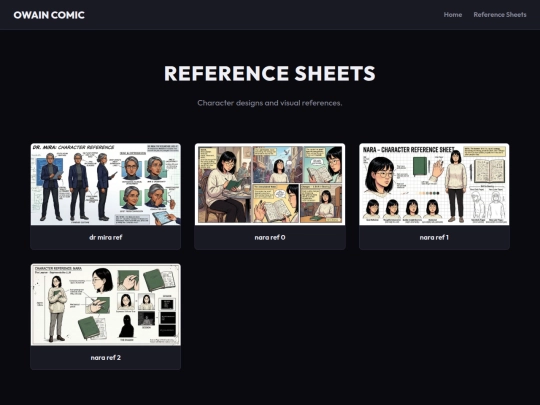Click the REFERENCE SHEETS page heading

270,73
